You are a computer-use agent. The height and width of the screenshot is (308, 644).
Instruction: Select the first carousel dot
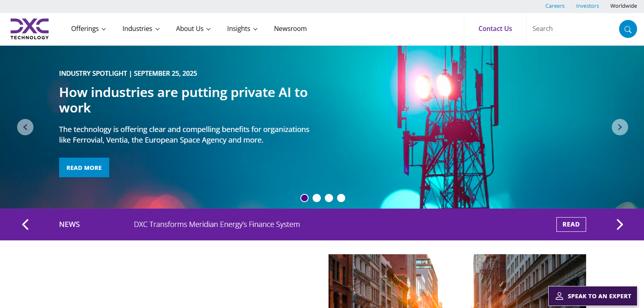[304, 198]
